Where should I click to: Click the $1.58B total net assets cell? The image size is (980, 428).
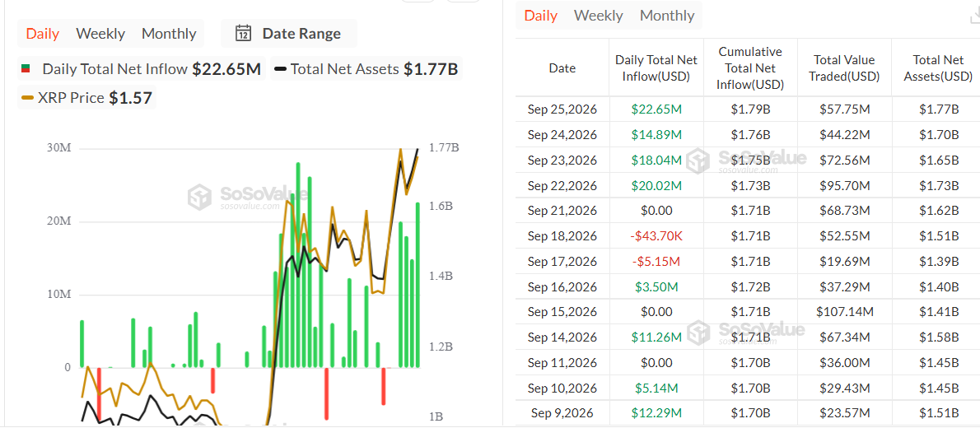click(939, 337)
